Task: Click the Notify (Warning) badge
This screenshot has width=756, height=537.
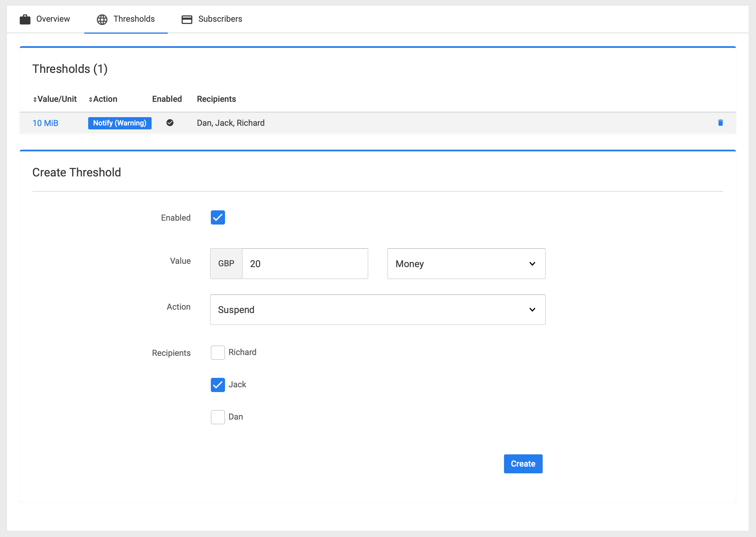Action: pos(120,123)
